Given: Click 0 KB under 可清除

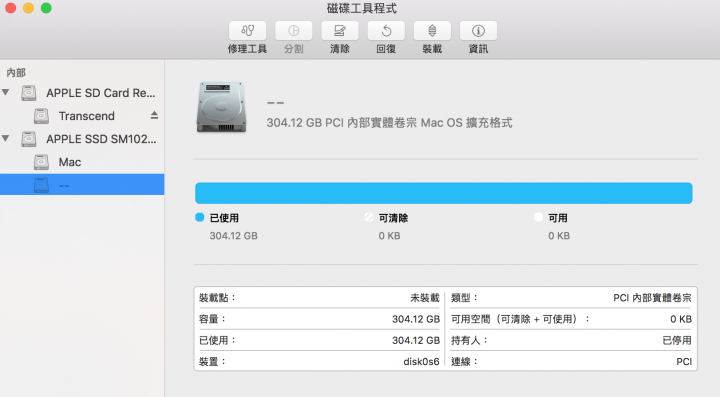Looking at the screenshot, I should point(389,236).
